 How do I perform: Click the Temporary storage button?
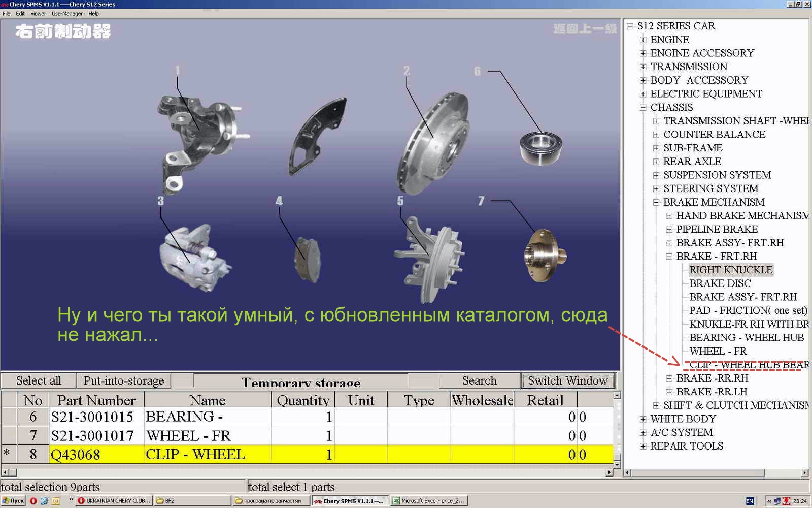pos(301,381)
